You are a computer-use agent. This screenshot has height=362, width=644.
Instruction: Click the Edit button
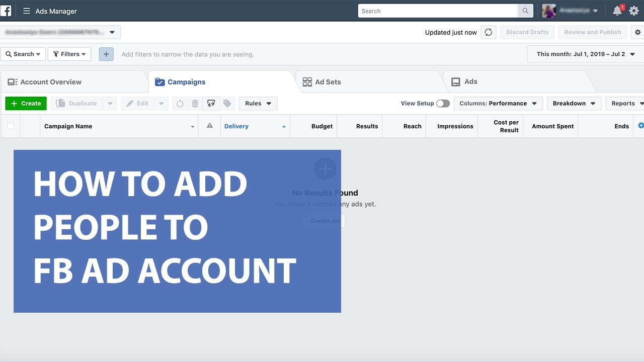click(x=138, y=104)
